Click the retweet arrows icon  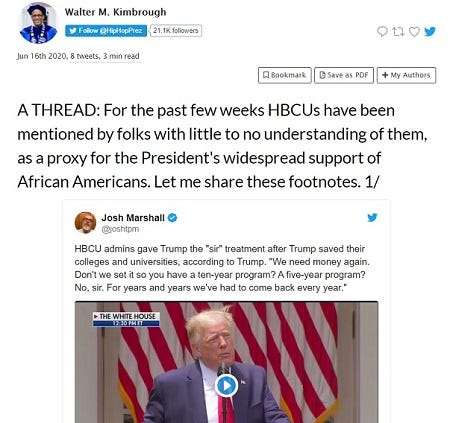tap(398, 32)
